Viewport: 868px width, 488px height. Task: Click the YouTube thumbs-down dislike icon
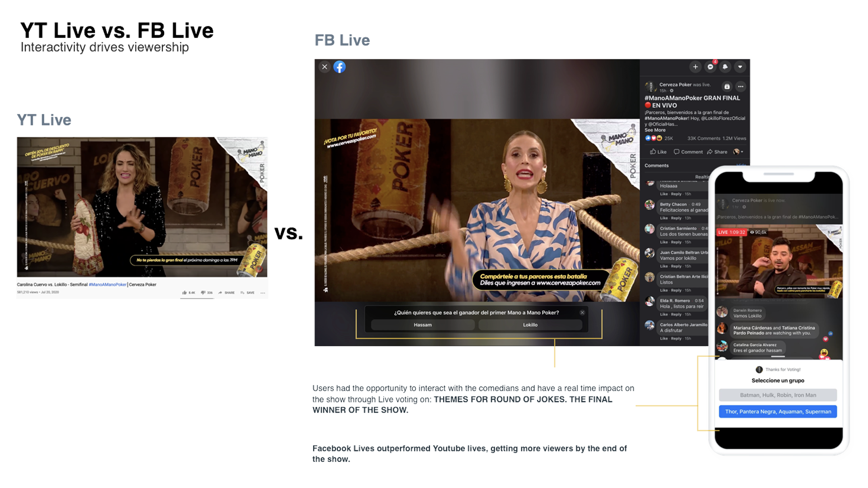[203, 293]
